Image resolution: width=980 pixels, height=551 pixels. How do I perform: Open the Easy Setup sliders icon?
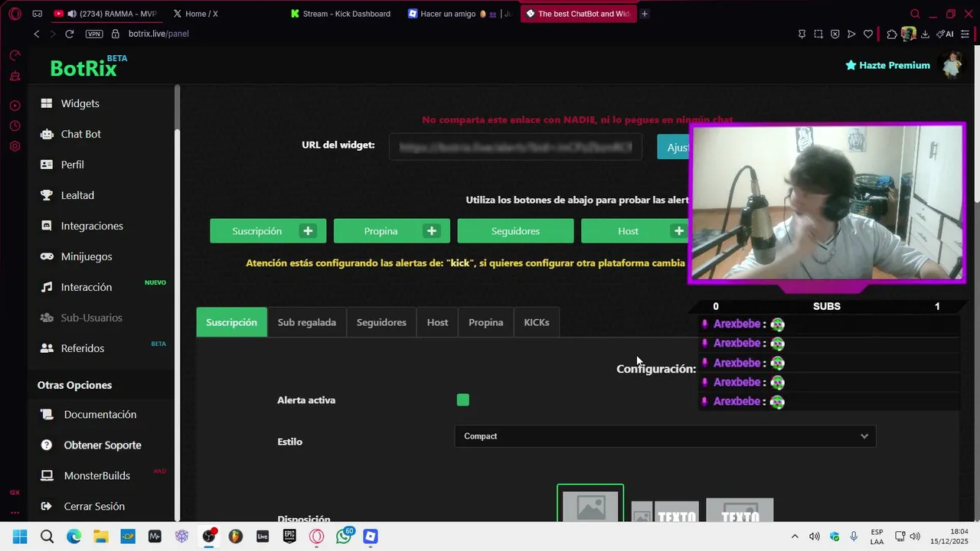point(965,34)
